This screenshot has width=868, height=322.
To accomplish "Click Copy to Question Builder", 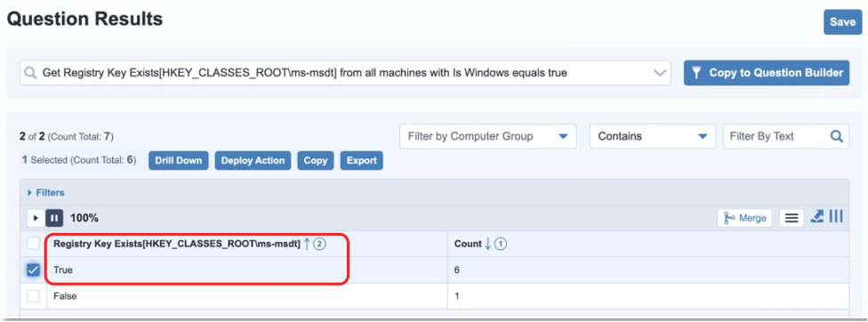I will pyautogui.click(x=767, y=72).
